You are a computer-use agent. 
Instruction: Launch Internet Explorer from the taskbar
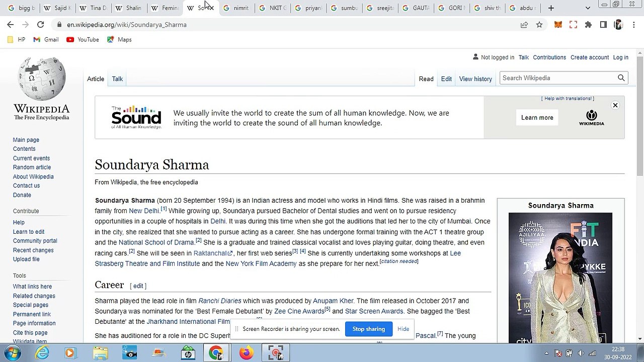(42, 353)
